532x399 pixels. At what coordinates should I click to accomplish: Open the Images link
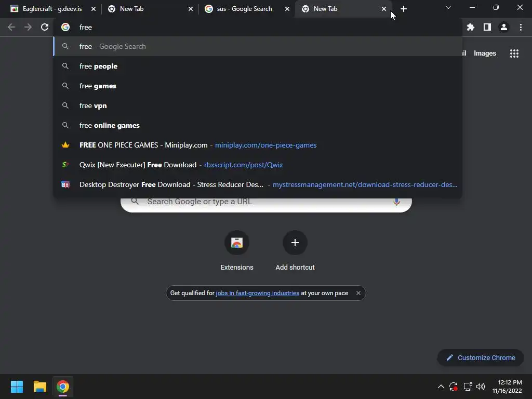pos(485,54)
